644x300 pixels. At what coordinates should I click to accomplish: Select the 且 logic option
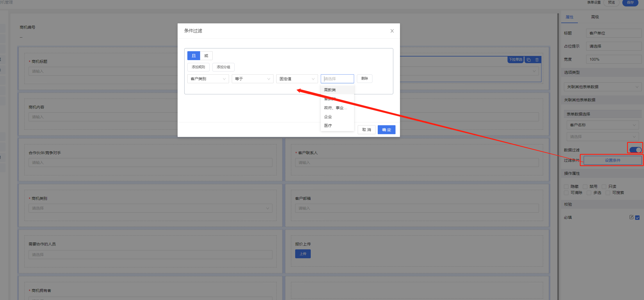194,56
